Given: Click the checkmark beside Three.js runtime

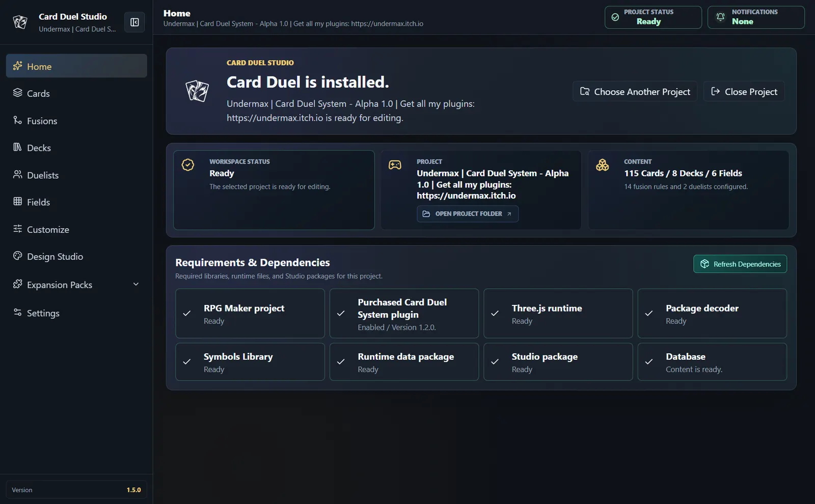Looking at the screenshot, I should [495, 314].
